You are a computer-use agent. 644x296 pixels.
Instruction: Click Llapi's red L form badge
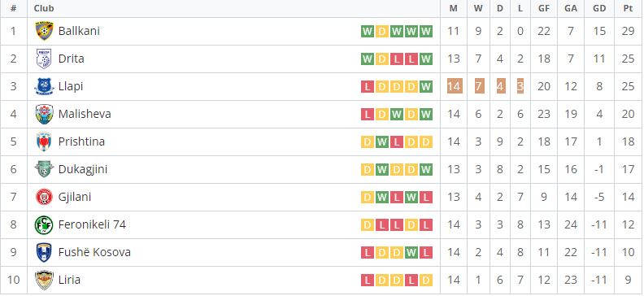coord(368,87)
